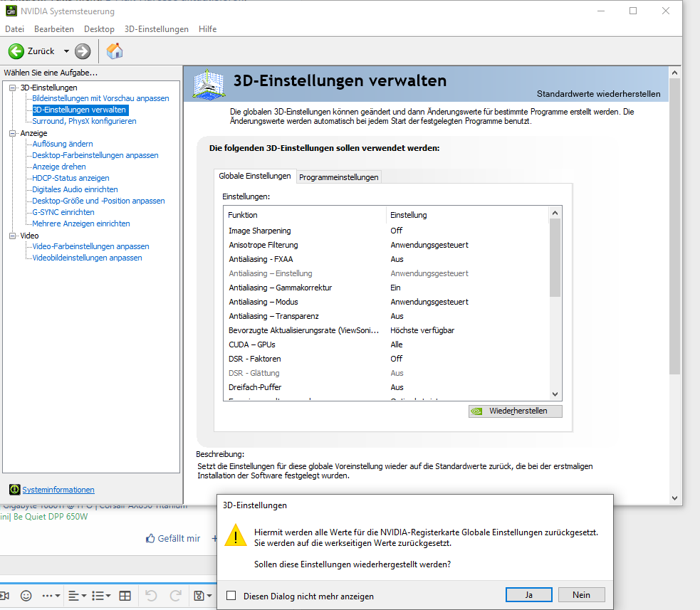700x610 pixels.
Task: Click the Systeminformationen icon
Action: [15, 490]
